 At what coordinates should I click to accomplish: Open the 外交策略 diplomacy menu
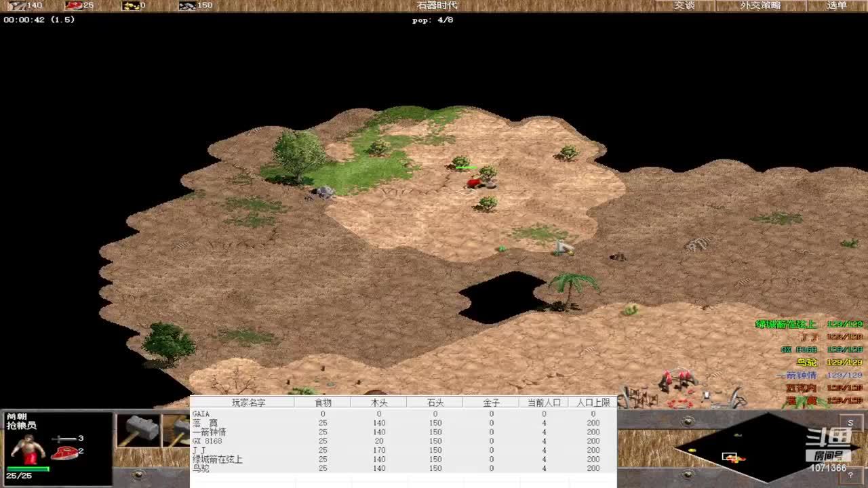(760, 5)
